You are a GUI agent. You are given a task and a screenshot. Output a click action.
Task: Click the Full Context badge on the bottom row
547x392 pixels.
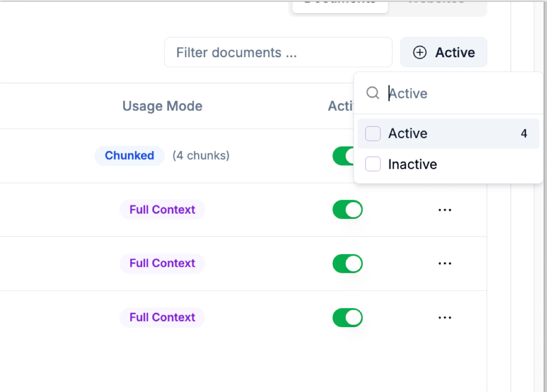click(x=162, y=317)
